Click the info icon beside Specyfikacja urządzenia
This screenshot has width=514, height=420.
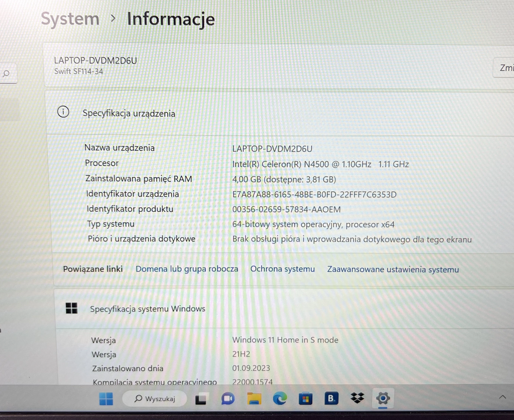pyautogui.click(x=63, y=112)
